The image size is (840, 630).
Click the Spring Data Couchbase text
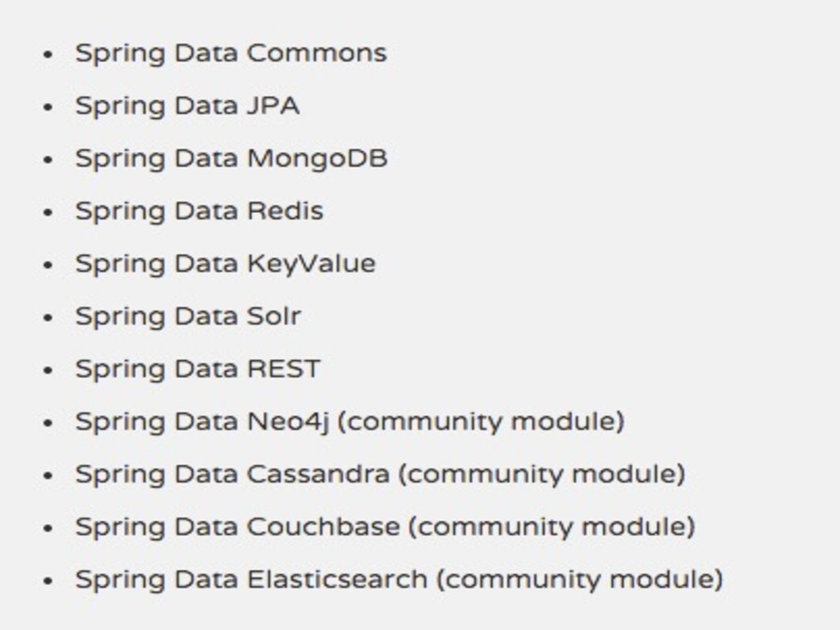click(x=238, y=527)
